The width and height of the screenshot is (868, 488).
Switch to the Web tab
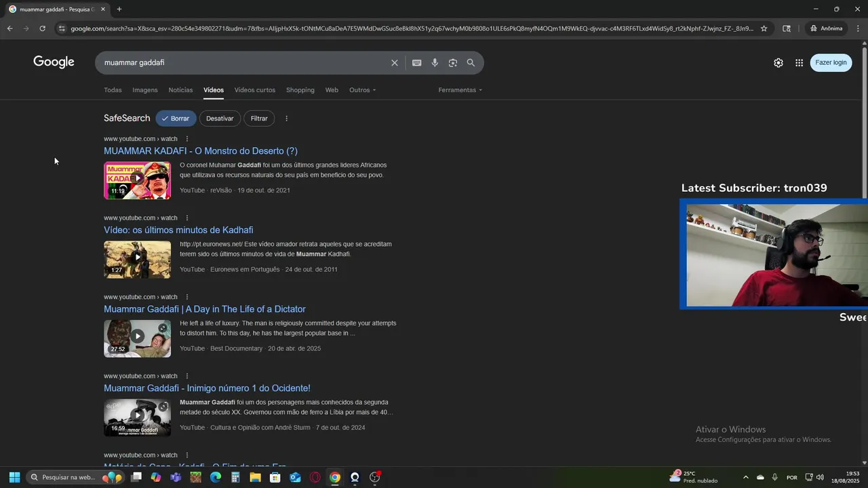click(x=332, y=90)
